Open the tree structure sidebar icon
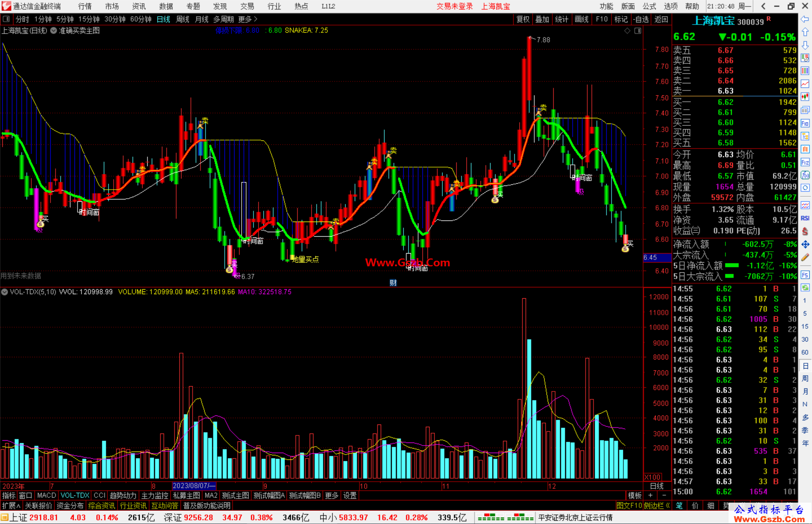Screen dimensions: 812x524 (x=805, y=136)
